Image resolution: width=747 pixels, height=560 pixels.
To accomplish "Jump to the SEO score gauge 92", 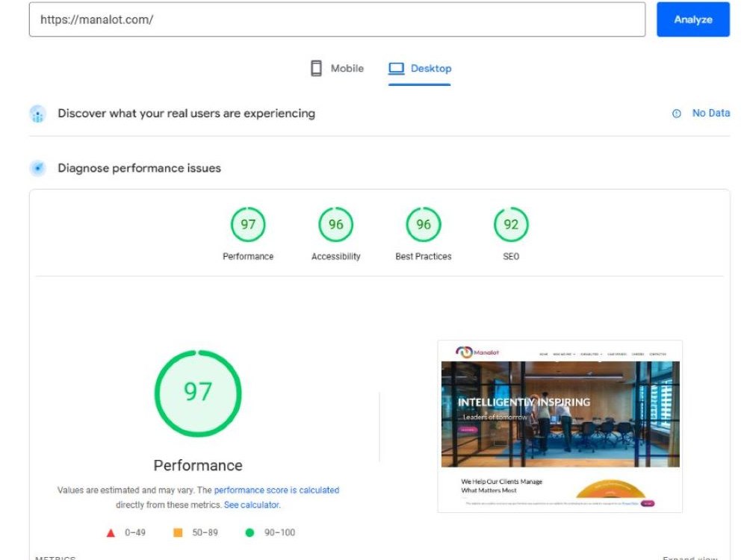I will 511,224.
